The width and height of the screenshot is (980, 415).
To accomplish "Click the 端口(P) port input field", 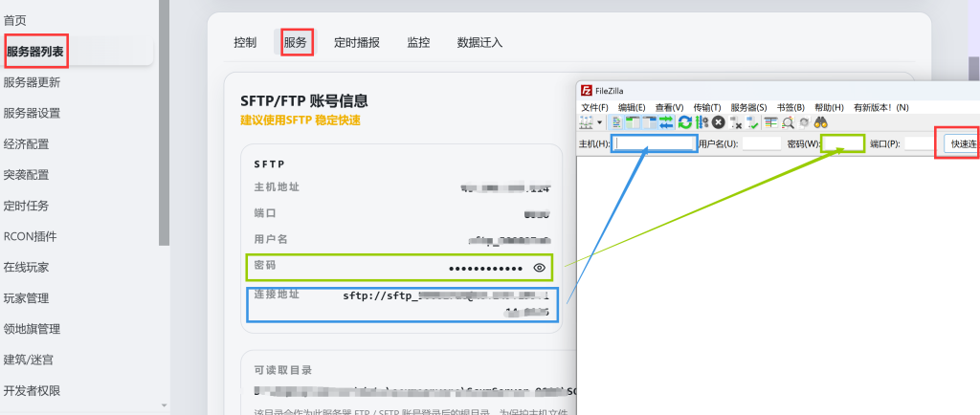I will point(919,143).
